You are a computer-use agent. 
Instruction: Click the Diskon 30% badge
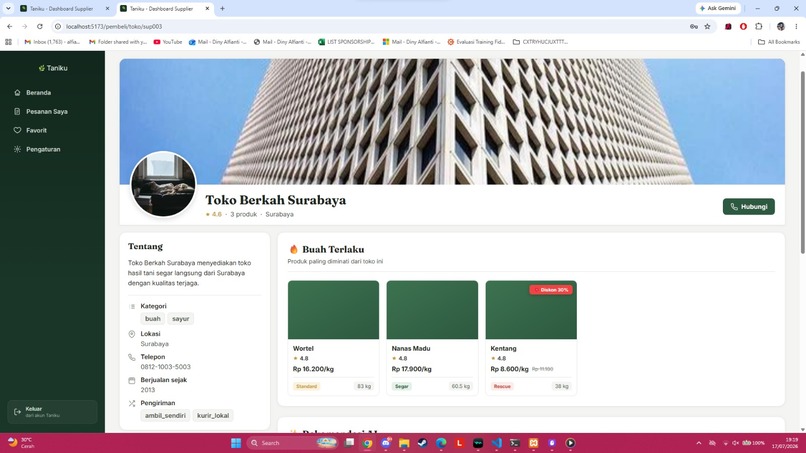pos(551,290)
